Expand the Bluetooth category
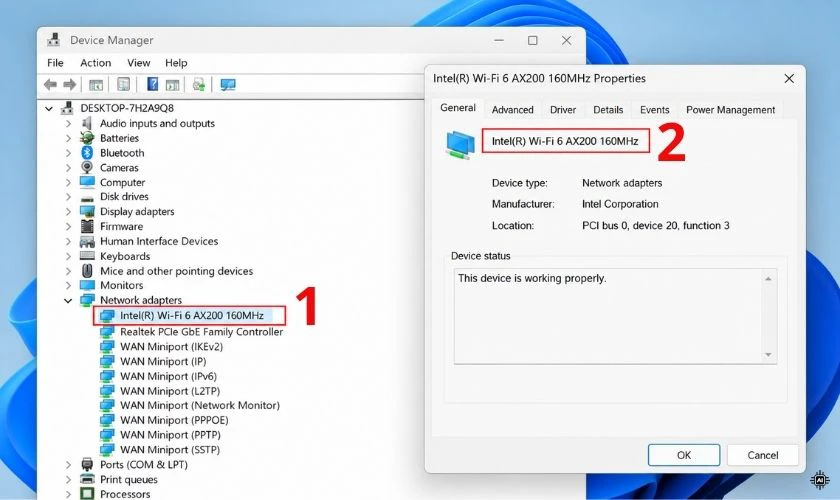Image resolution: width=840 pixels, height=500 pixels. (x=68, y=153)
